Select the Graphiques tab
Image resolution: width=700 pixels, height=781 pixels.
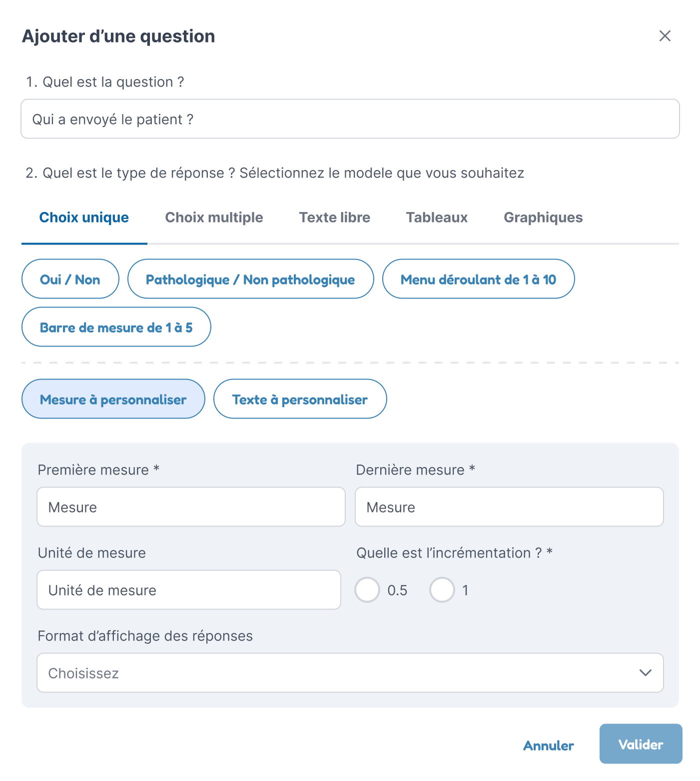click(543, 217)
